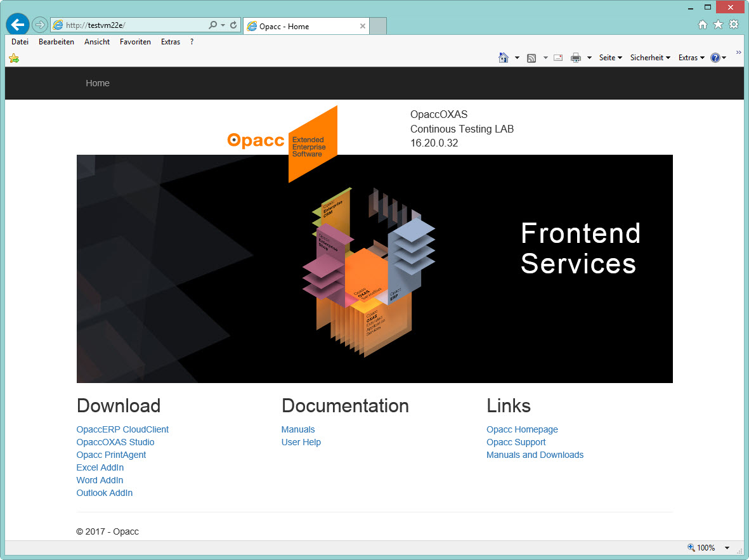The height and width of the screenshot is (560, 749).
Task: Close the Opacc - Home tab
Action: pos(363,26)
